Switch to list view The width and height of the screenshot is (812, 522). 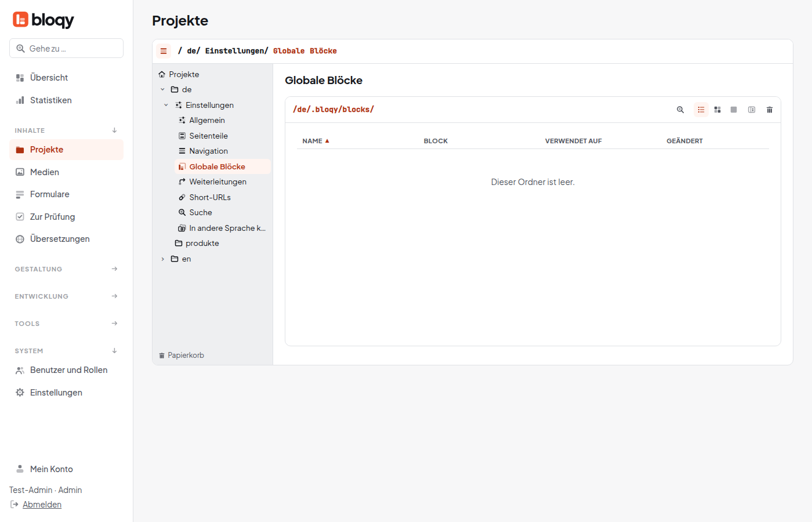pyautogui.click(x=701, y=110)
